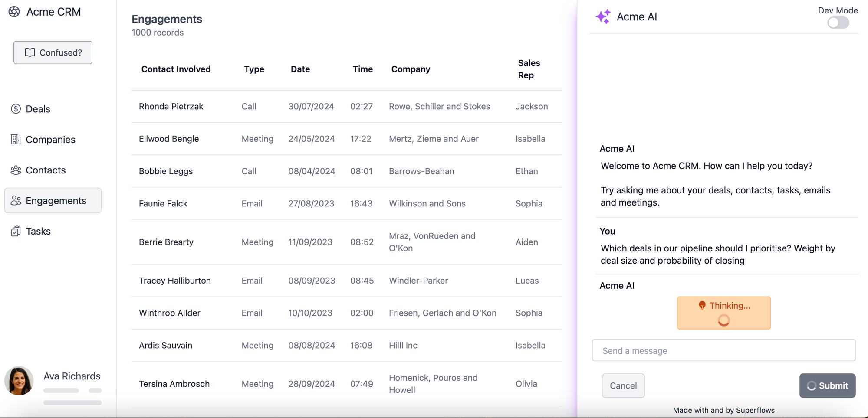The height and width of the screenshot is (418, 868).
Task: Click the Tasks clipboard icon
Action: tap(16, 231)
